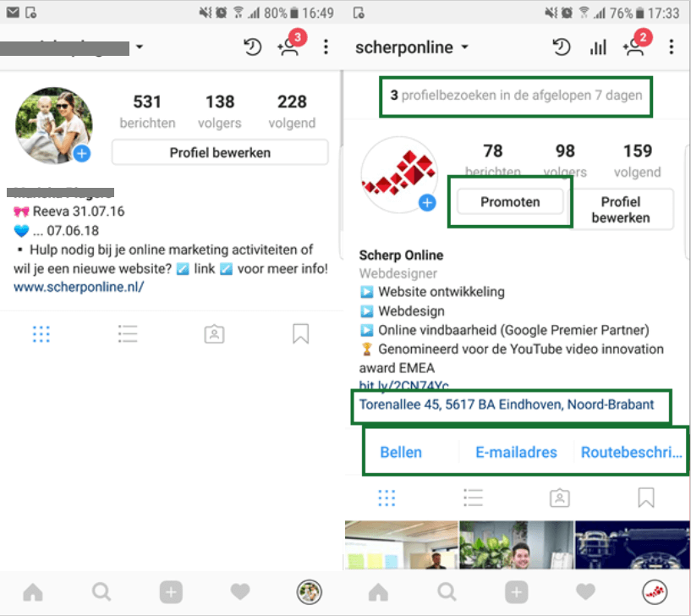Tap the home icon in left bottom bar
The height and width of the screenshot is (616, 691).
click(33, 591)
